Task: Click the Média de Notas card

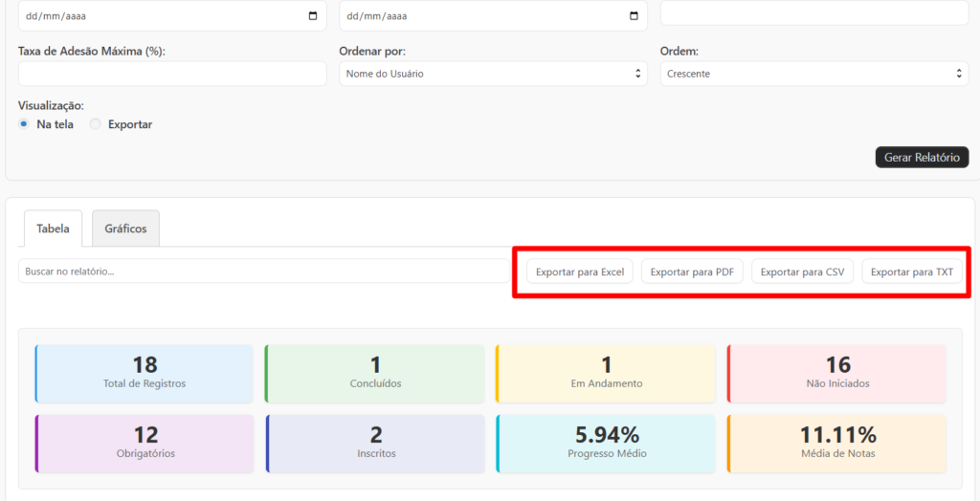Action: pos(837,443)
